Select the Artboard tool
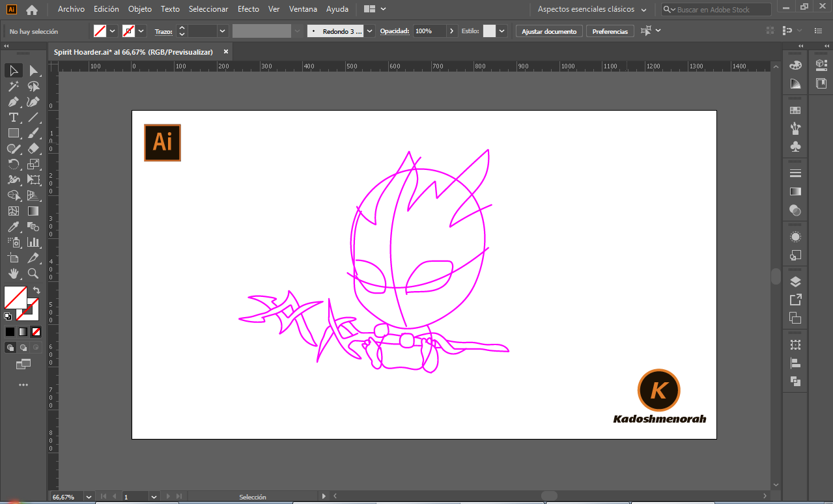The height and width of the screenshot is (504, 833). 14,258
